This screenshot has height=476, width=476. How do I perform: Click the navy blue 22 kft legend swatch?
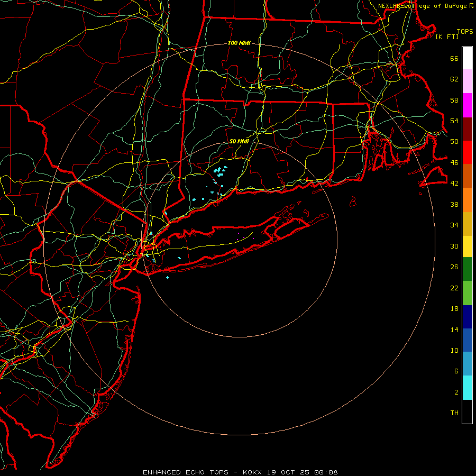point(467,317)
